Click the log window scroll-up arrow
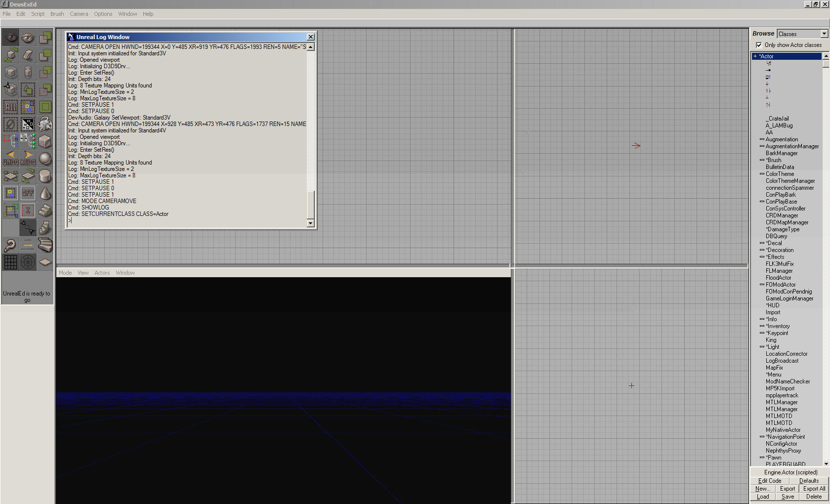 [311, 47]
